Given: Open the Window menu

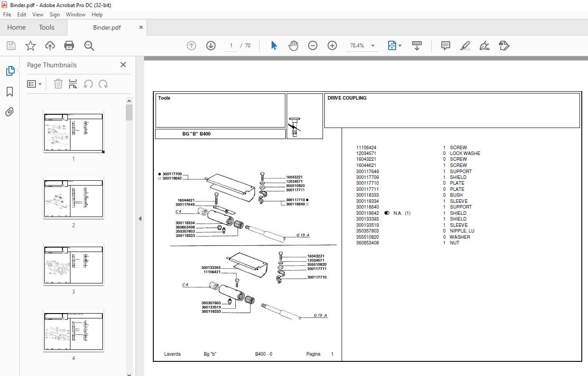Looking at the screenshot, I should [76, 15].
